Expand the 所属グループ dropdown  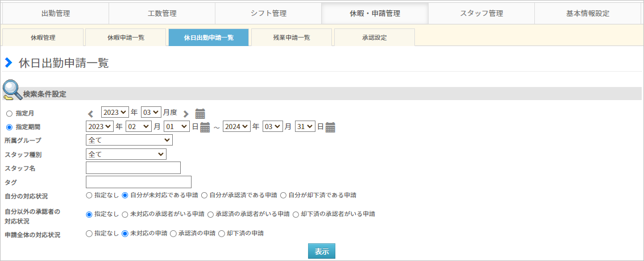(129, 140)
